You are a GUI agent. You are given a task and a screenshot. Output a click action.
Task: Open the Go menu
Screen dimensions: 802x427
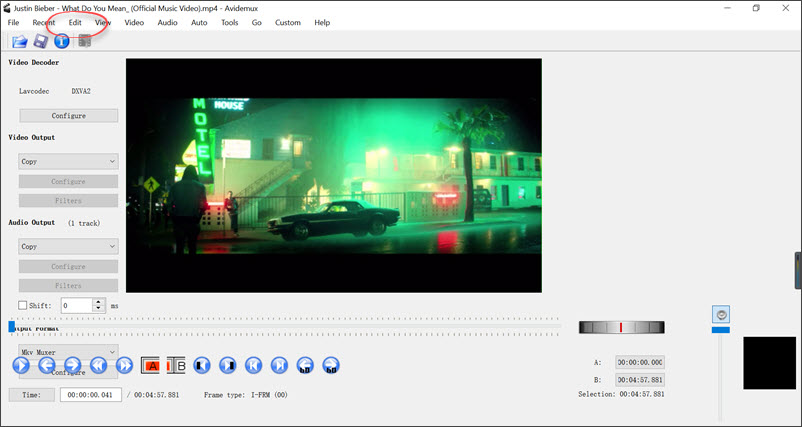(257, 23)
